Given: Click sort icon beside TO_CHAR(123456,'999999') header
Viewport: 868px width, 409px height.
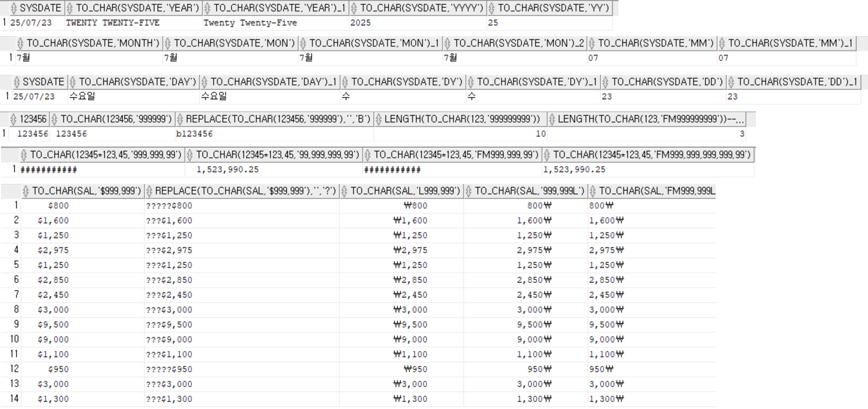Looking at the screenshot, I should (55, 119).
